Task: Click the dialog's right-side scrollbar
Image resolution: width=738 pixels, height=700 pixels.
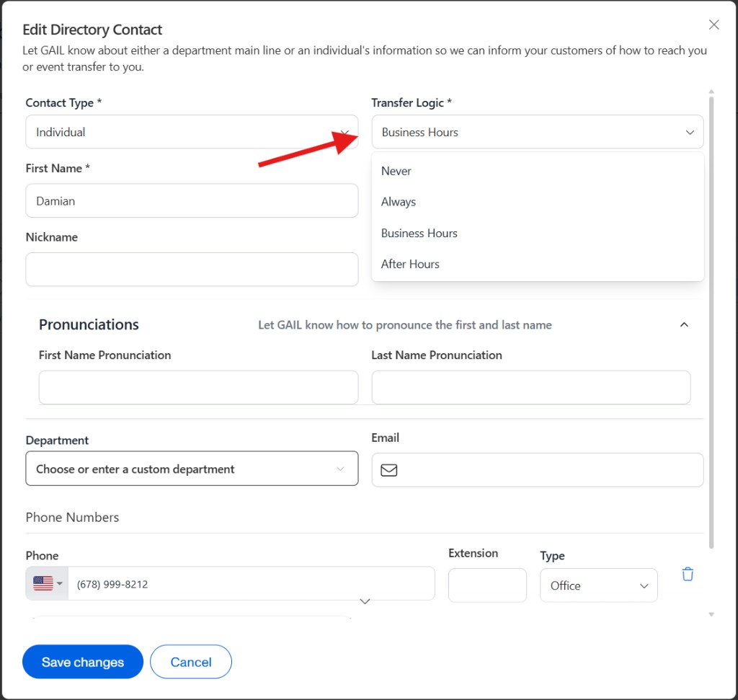Action: coord(711,288)
